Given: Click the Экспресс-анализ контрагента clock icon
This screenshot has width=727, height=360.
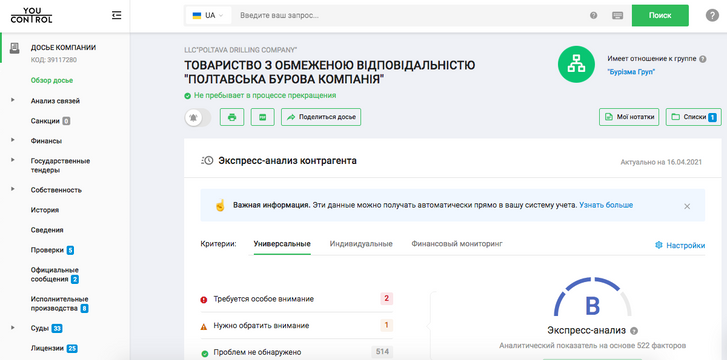Looking at the screenshot, I should pos(207,161).
